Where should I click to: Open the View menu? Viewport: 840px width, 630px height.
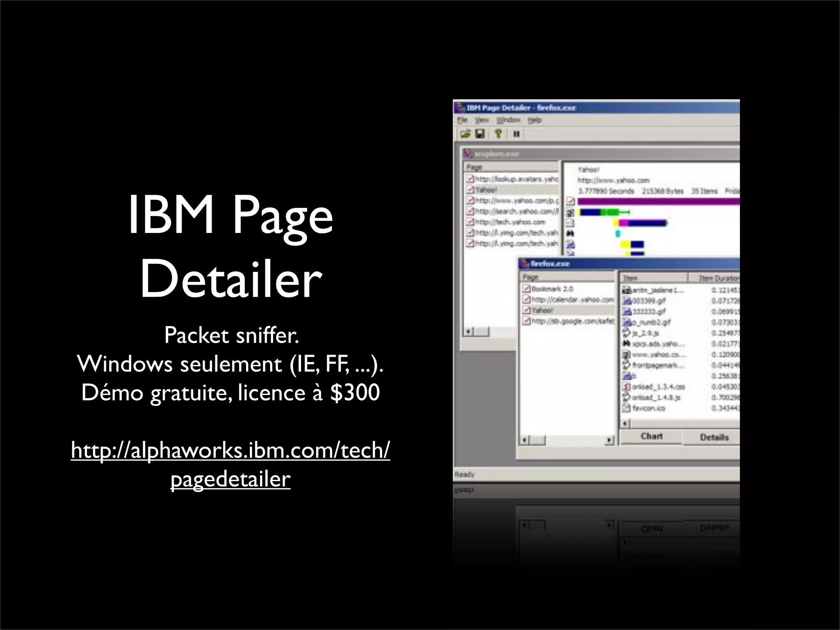tap(482, 120)
